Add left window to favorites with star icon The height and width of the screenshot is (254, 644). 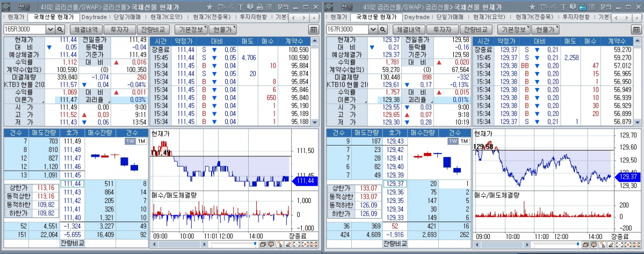209,7
